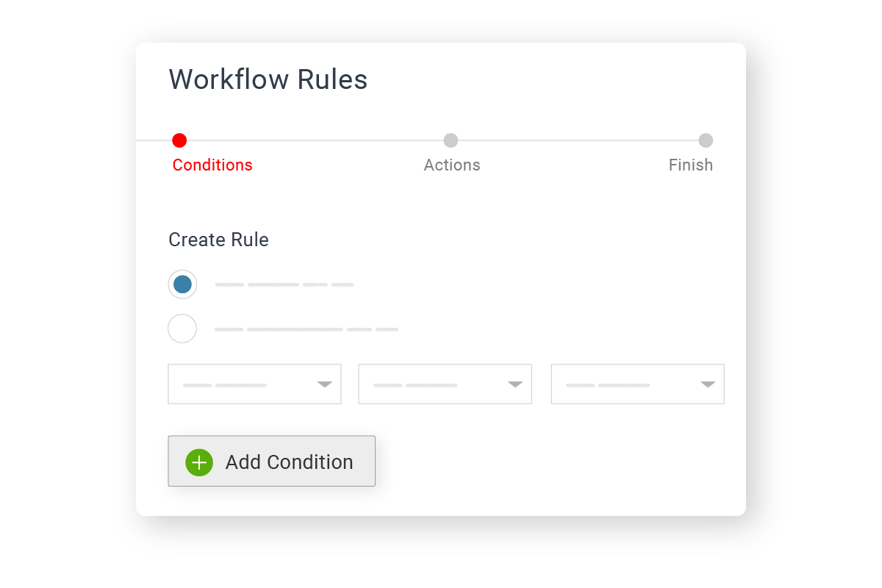Expand the first dropdown arrow
The width and height of the screenshot is (882, 588).
pos(325,384)
